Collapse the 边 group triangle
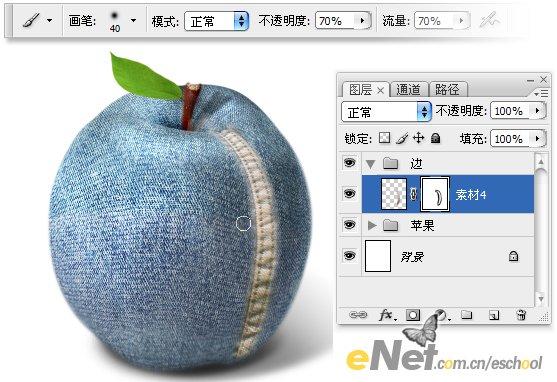 click(371, 164)
